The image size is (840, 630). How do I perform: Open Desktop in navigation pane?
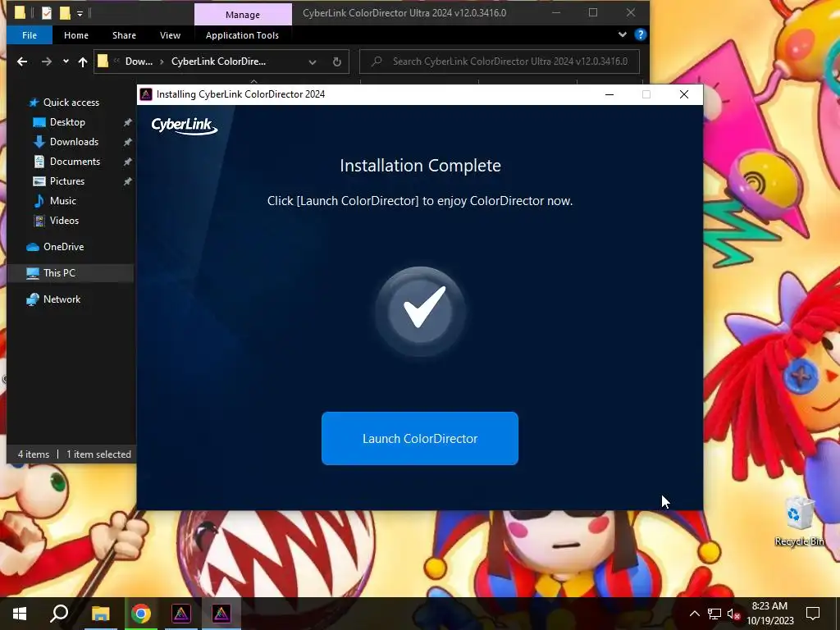click(x=67, y=122)
